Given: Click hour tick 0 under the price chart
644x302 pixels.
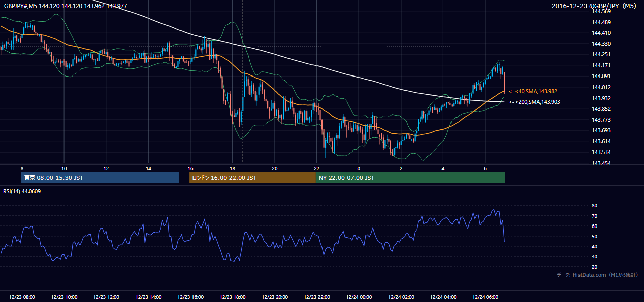Looking at the screenshot, I should [359, 168].
